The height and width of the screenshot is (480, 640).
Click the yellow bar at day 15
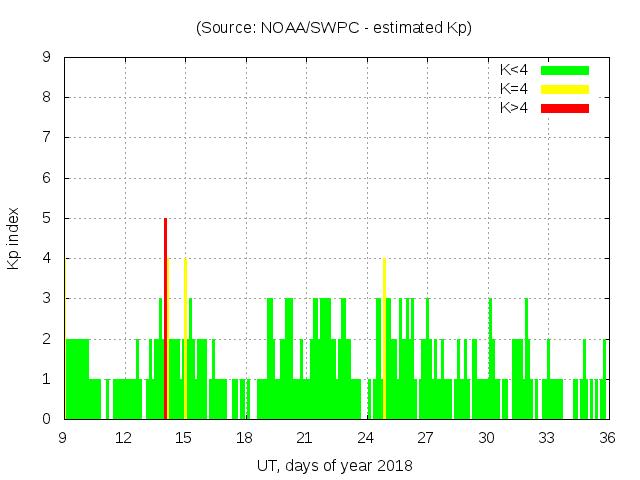(x=185, y=338)
